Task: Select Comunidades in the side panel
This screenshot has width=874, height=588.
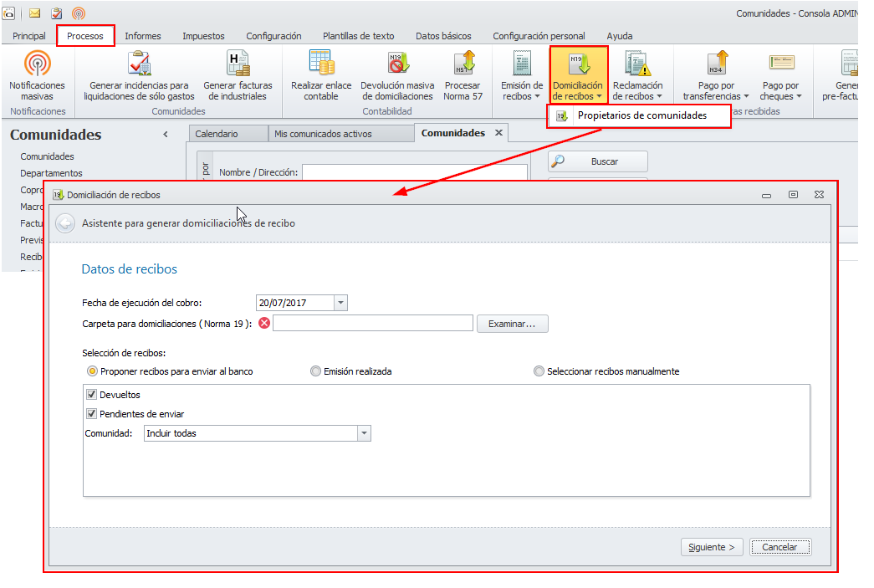Action: 48,156
